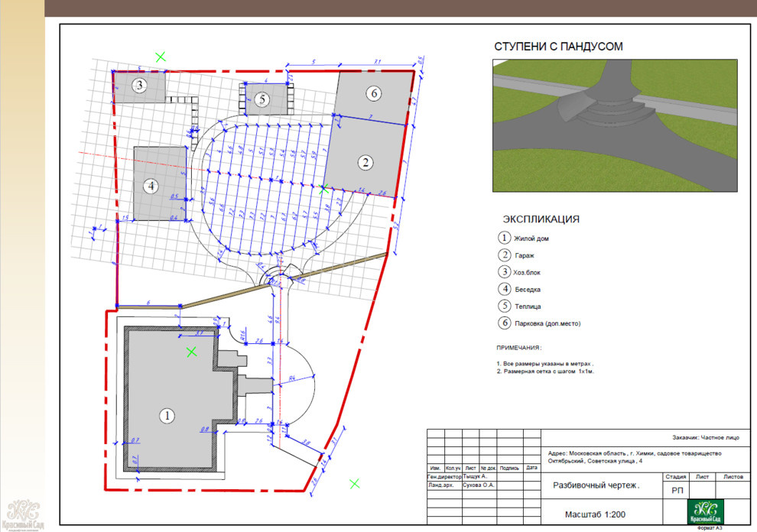Click the 'R16' radius dimension label

coord(243,334)
